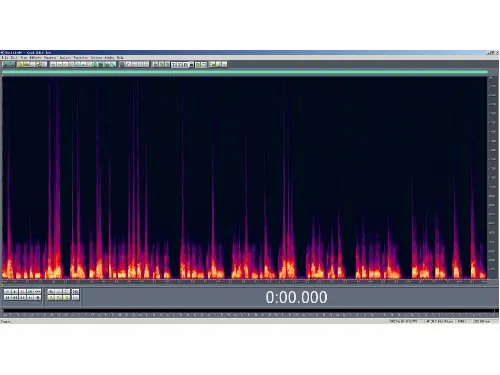Click the Go to Beginning transport button
This screenshot has height=375, width=500.
[7, 297]
